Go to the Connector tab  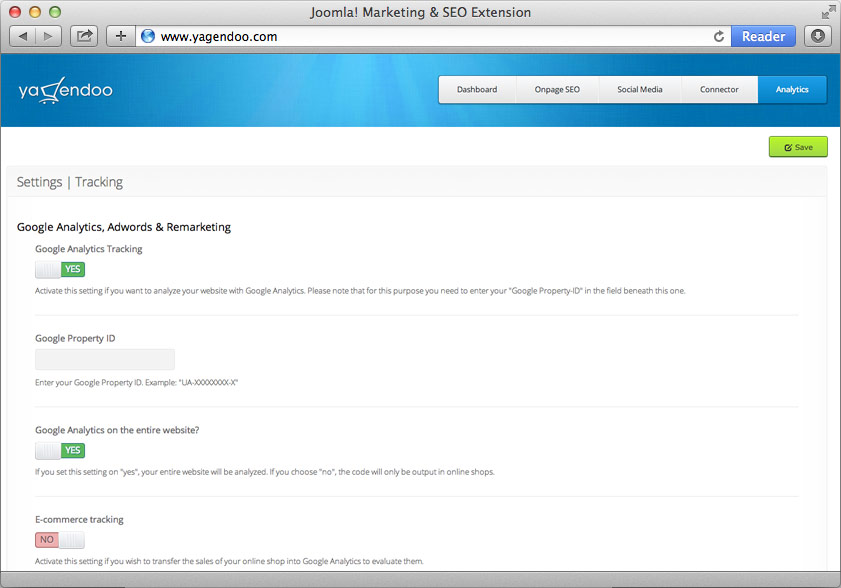click(x=719, y=90)
